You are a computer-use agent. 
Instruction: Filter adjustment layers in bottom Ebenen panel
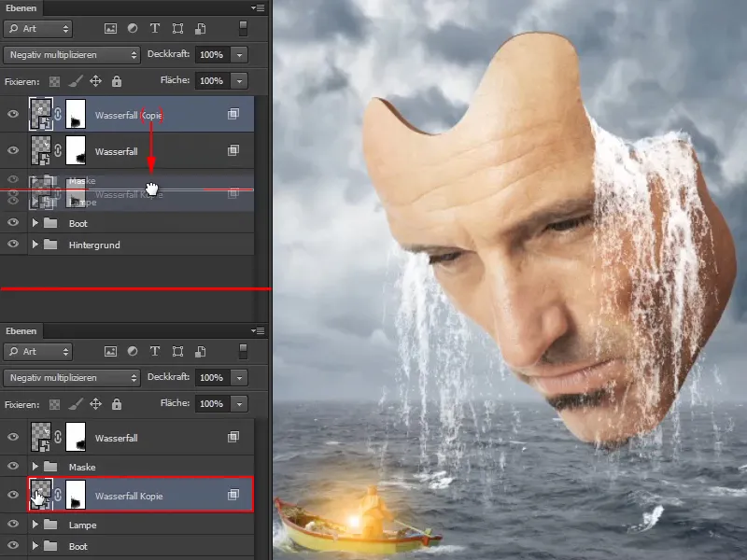tap(133, 352)
